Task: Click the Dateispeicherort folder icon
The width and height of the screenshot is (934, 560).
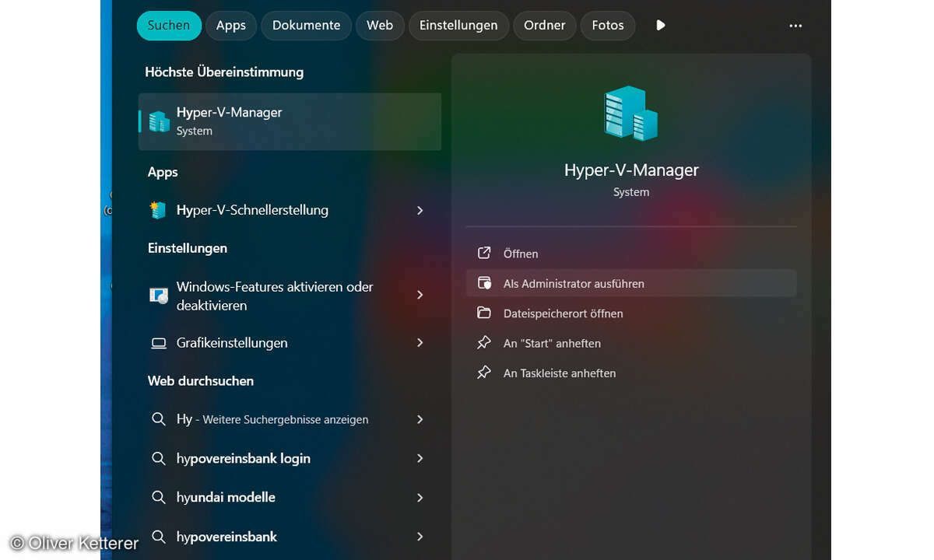Action: (484, 313)
